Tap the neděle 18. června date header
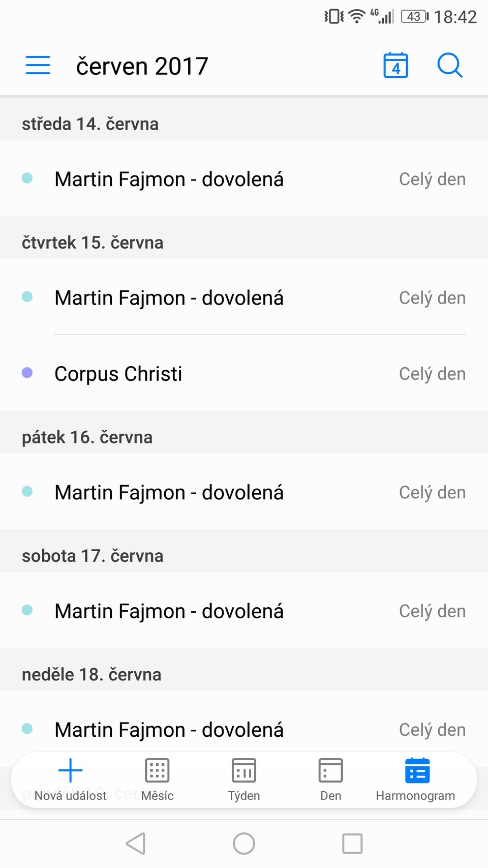This screenshot has width=488, height=868. pos(91,674)
